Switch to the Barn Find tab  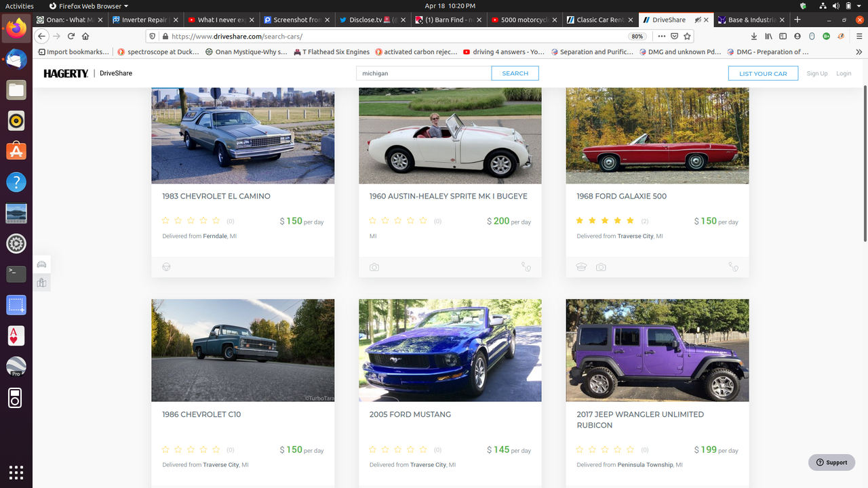[448, 20]
